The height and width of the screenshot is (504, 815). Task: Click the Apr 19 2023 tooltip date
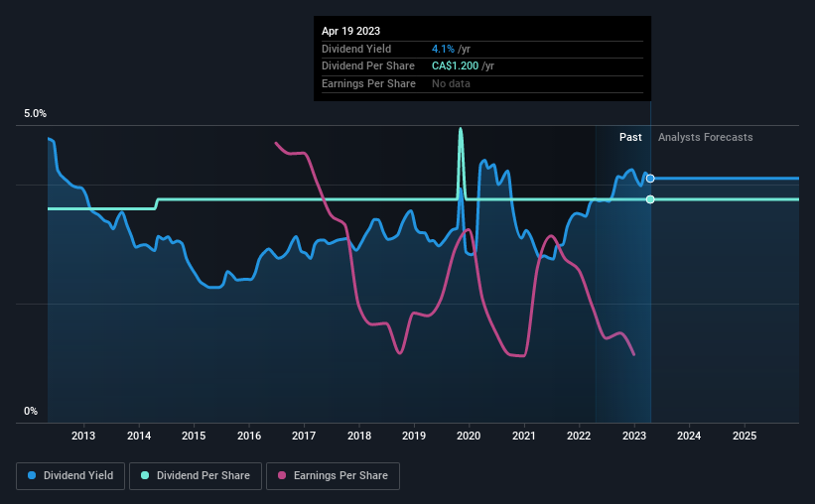350,31
